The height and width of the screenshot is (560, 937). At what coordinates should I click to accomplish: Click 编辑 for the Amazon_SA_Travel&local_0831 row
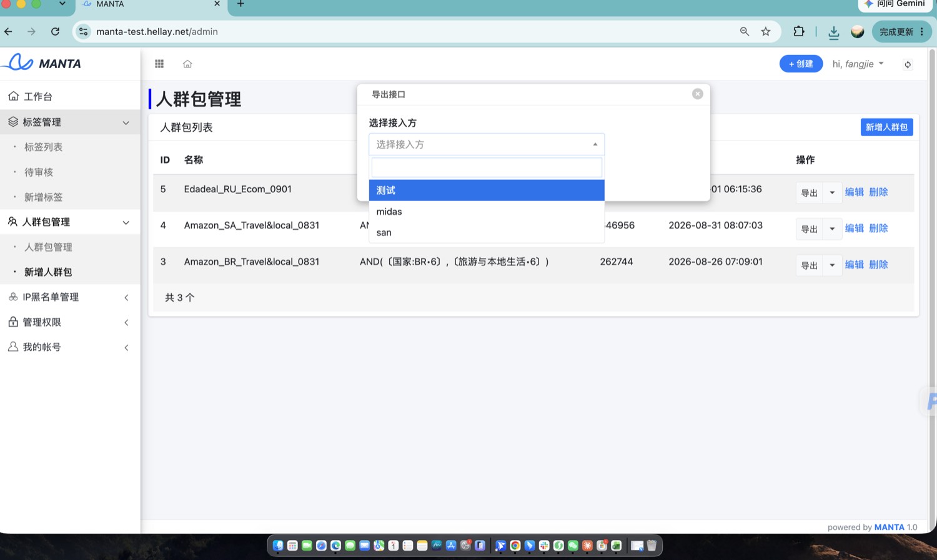854,228
